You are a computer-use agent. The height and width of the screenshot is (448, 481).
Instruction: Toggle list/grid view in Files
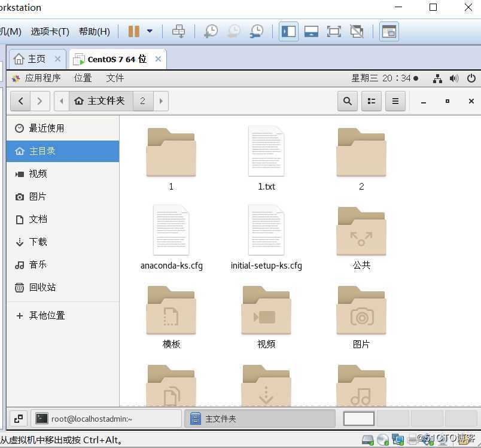[372, 101]
